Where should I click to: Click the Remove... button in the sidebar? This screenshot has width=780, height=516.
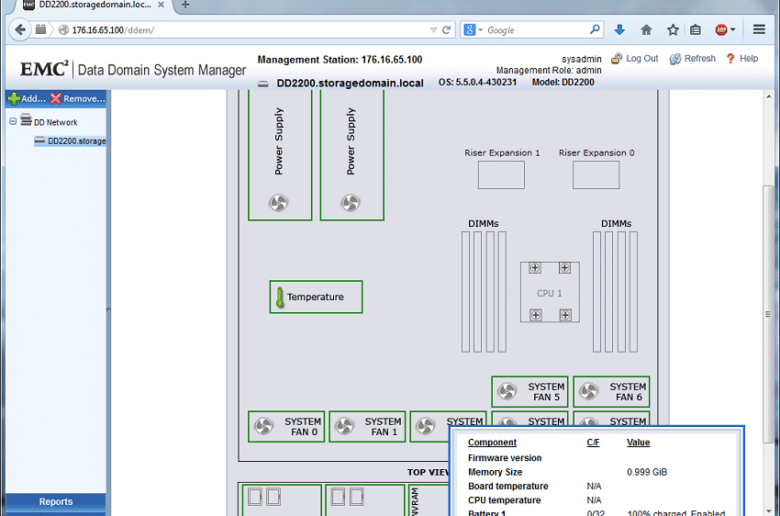[x=78, y=99]
